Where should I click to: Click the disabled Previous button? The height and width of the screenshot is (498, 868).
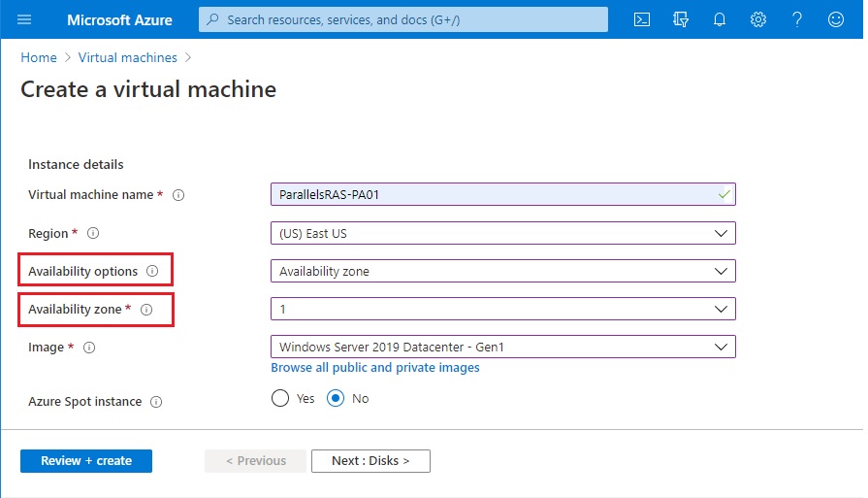(x=255, y=461)
